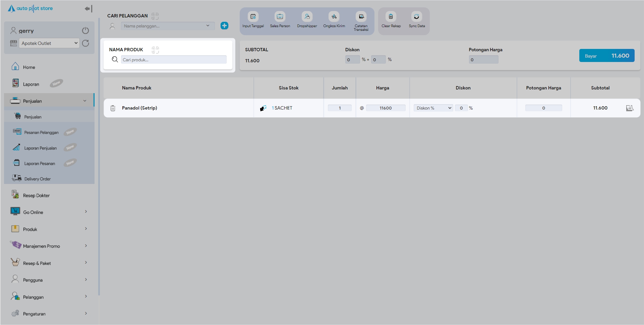
Task: Click the Input Tanggal calendar icon
Action: tap(253, 17)
